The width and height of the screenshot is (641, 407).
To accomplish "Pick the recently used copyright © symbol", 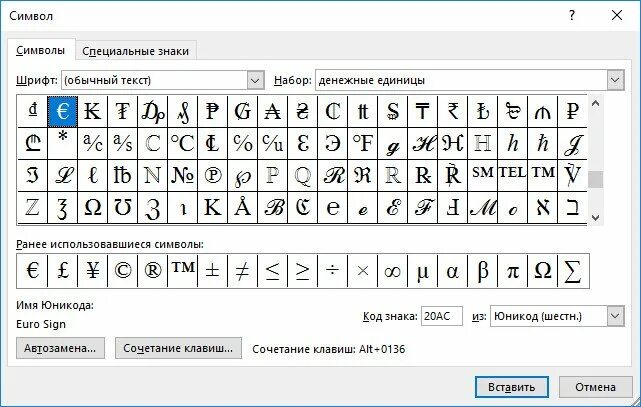I will coord(123,271).
